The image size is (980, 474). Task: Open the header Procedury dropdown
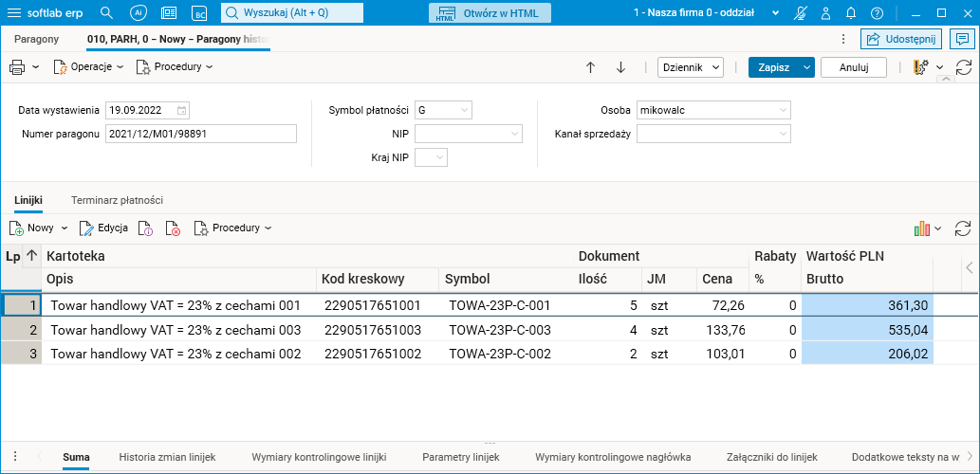point(175,66)
